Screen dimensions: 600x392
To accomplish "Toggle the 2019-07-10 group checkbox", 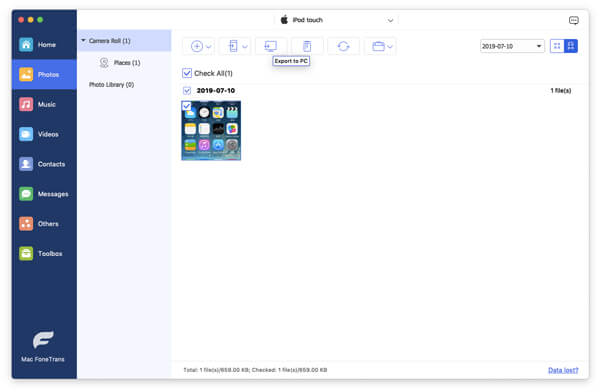I will tap(187, 91).
